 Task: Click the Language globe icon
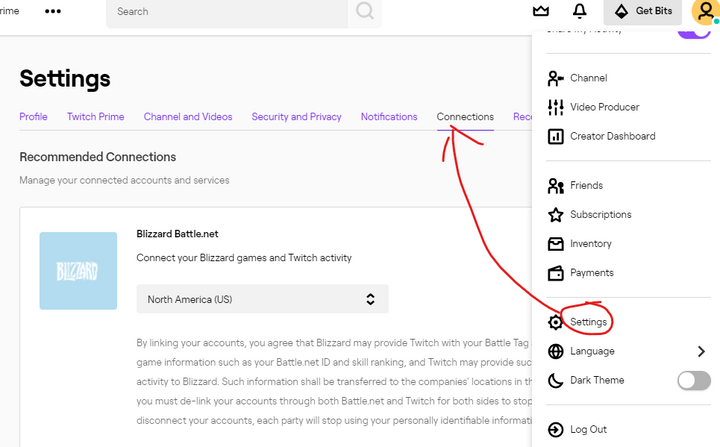click(x=556, y=351)
